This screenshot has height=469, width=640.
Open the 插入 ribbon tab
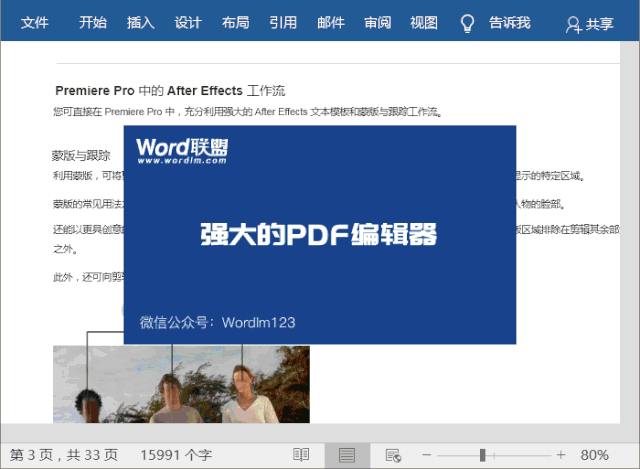141,23
